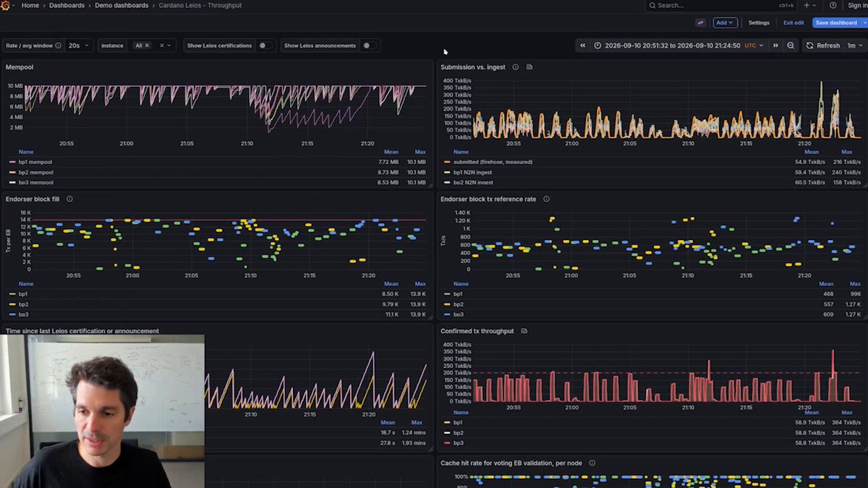Expand the Save dashboard options arrow

pyautogui.click(x=864, y=22)
